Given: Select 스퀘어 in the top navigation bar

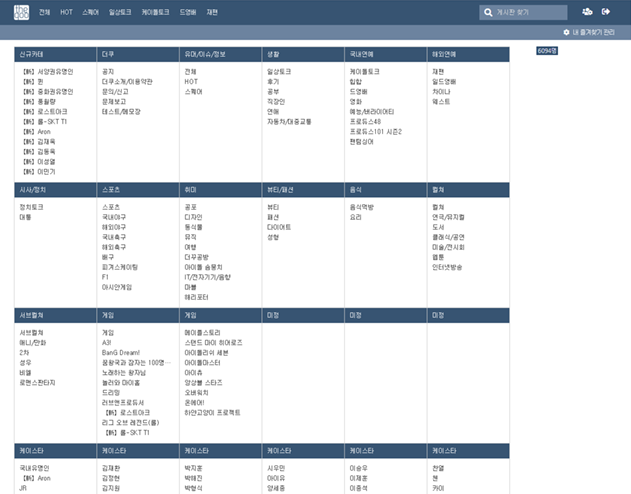Looking at the screenshot, I should pyautogui.click(x=91, y=12).
